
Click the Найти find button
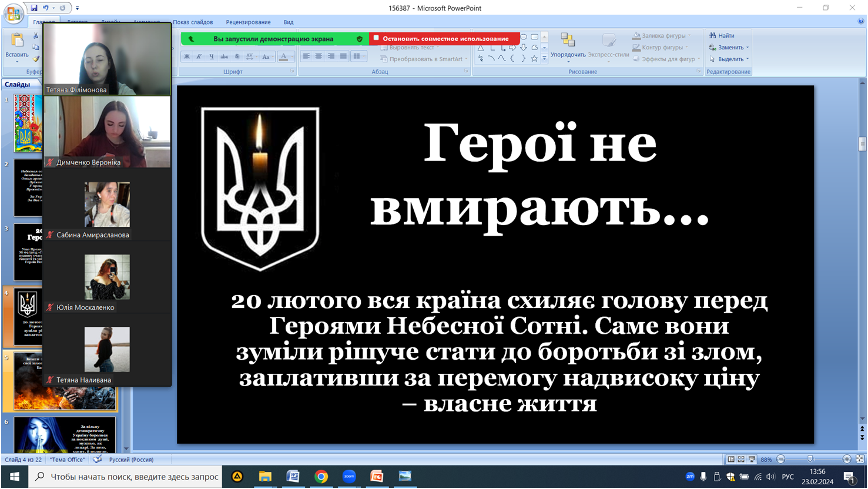point(722,36)
